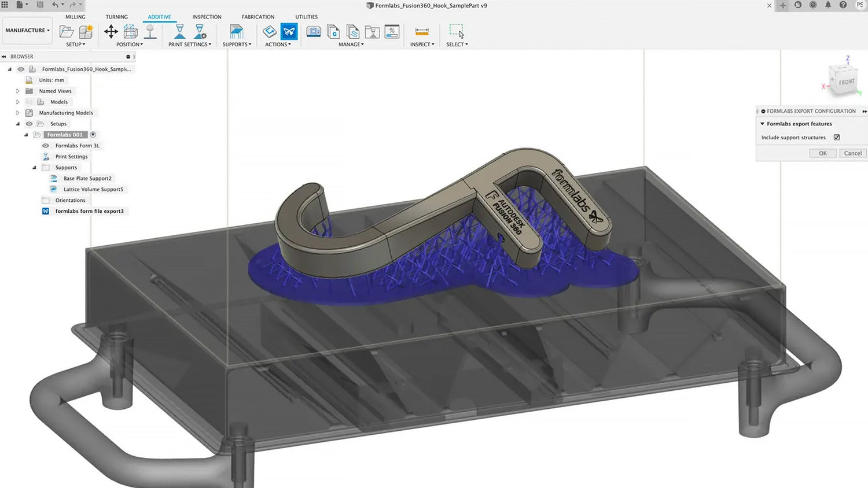This screenshot has height=488, width=868.
Task: Open the Manufacture workspace menu
Action: [x=27, y=30]
